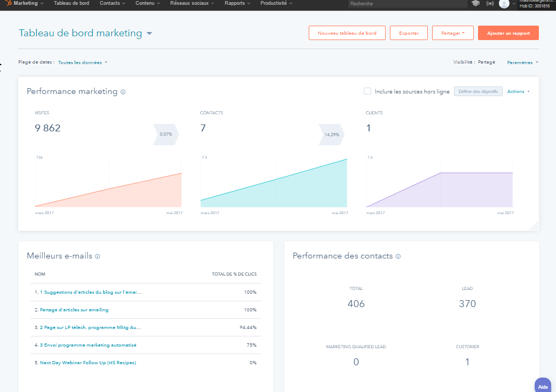Open the Contacts menu
The height and width of the screenshot is (392, 556).
coord(112,3)
